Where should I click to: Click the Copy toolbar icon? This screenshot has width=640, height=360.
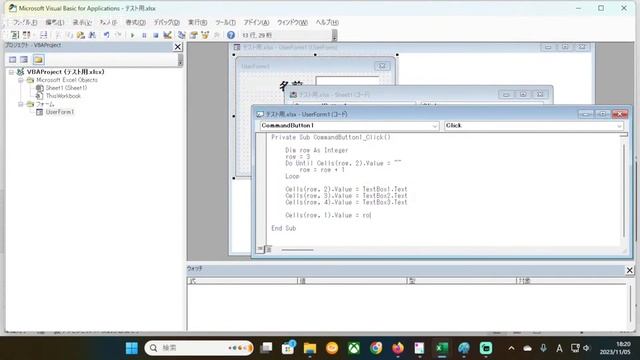coord(69,35)
